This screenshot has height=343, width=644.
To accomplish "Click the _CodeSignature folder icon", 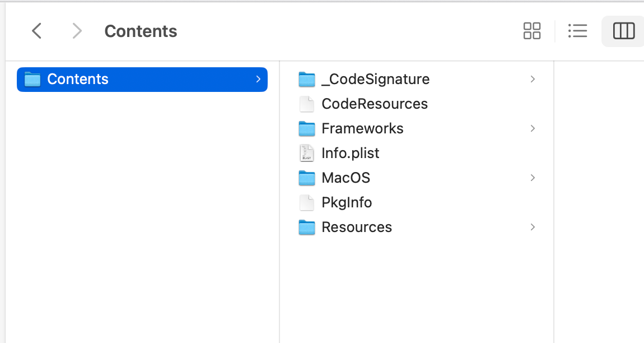I will click(307, 80).
